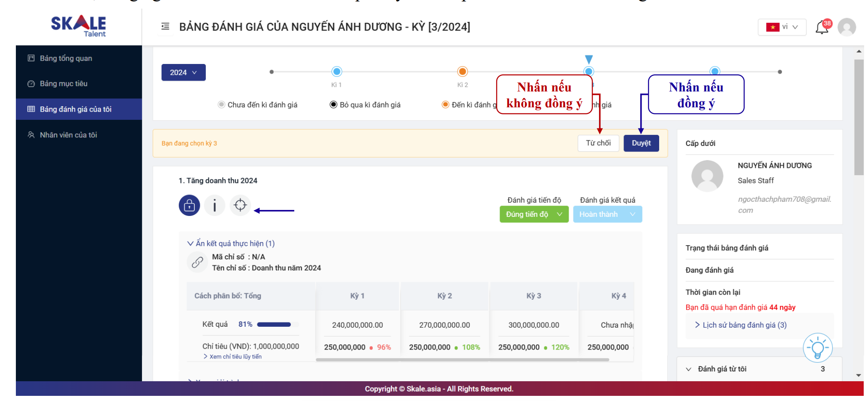868x401 pixels.
Task: Click the Từ chối reject button
Action: tap(598, 143)
